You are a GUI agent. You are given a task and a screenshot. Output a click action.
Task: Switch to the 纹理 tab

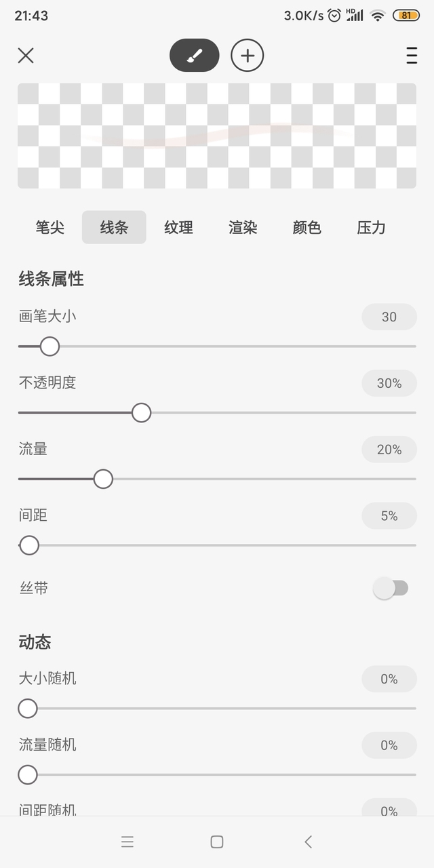point(178,227)
